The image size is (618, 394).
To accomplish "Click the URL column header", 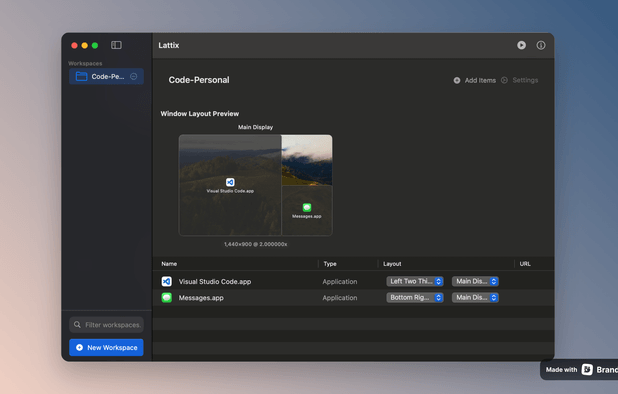I will click(x=525, y=264).
